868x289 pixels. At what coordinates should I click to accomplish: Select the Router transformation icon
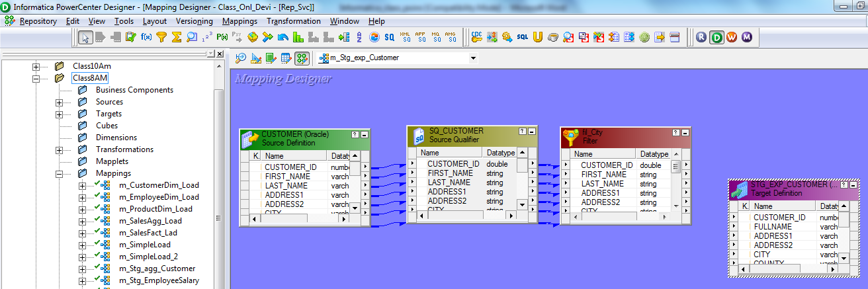coord(268,38)
